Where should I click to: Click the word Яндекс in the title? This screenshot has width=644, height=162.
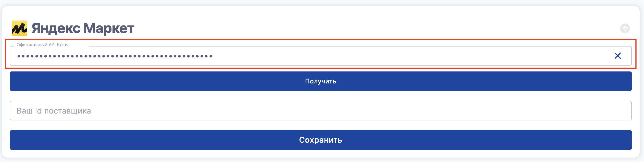point(56,28)
